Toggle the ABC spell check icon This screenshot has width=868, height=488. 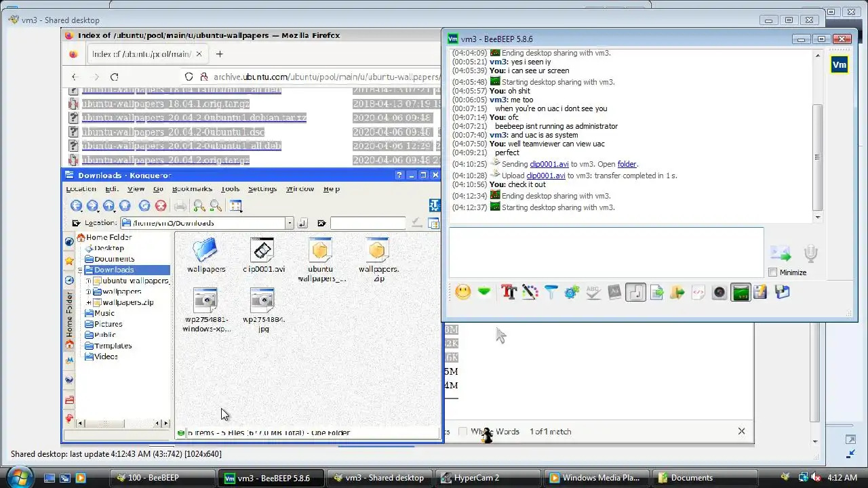coord(593,292)
